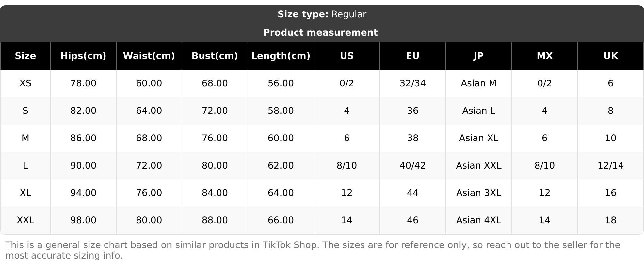Screen dimensions: 644x266
Task: Click the US column header
Action: tap(346, 56)
